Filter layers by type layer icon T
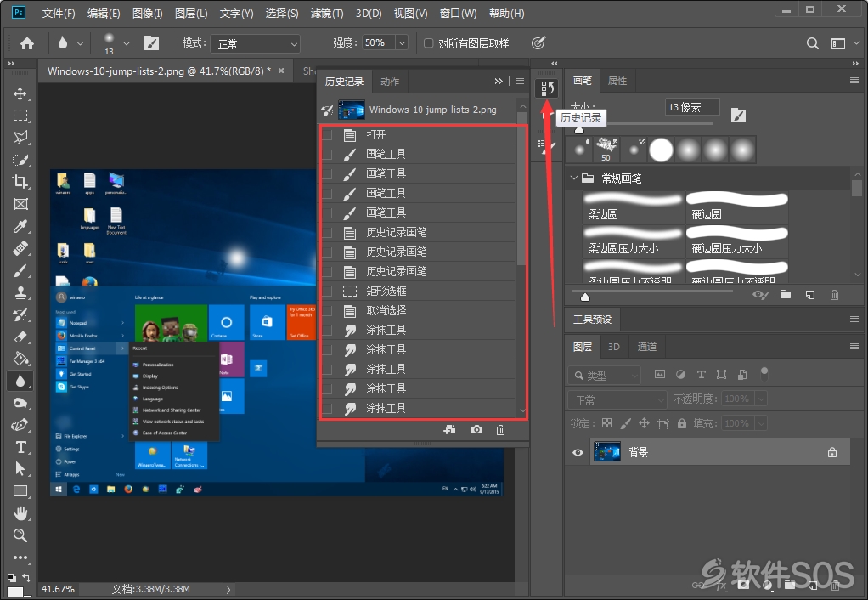868x600 pixels. tap(701, 375)
